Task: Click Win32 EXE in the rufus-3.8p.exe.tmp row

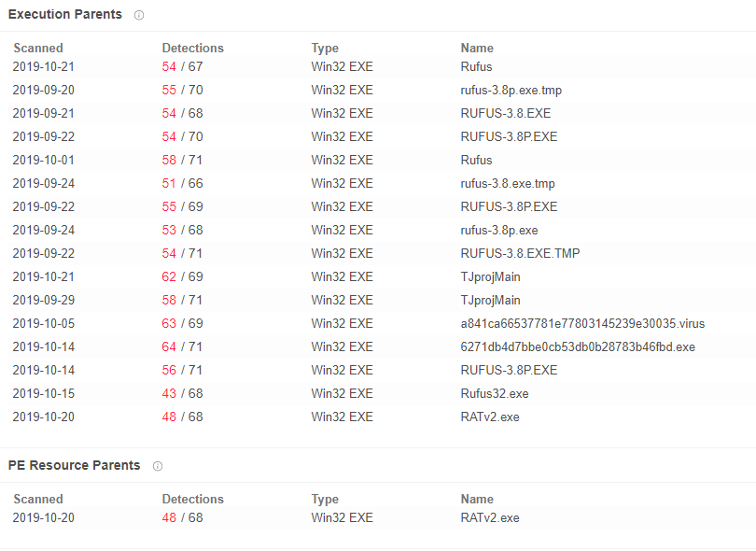Action: [x=343, y=91]
